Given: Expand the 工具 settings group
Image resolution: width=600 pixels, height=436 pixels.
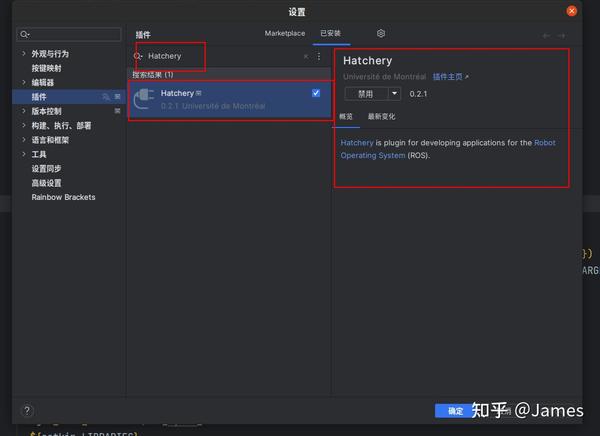Looking at the screenshot, I should pos(24,154).
